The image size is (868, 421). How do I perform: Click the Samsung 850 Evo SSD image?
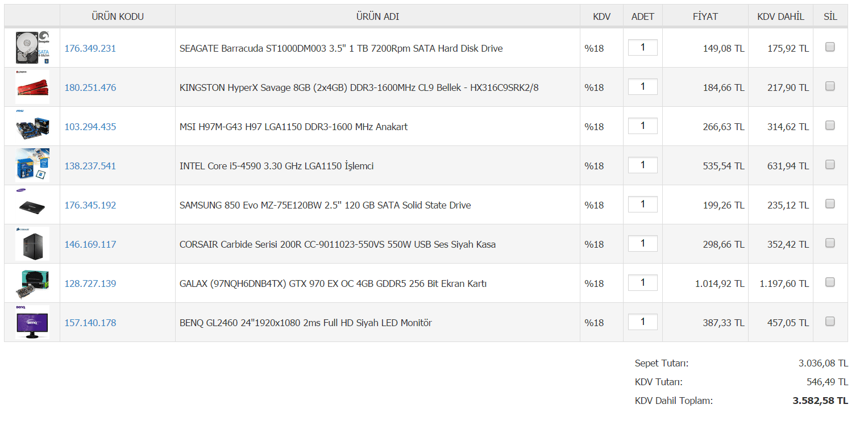[32, 205]
